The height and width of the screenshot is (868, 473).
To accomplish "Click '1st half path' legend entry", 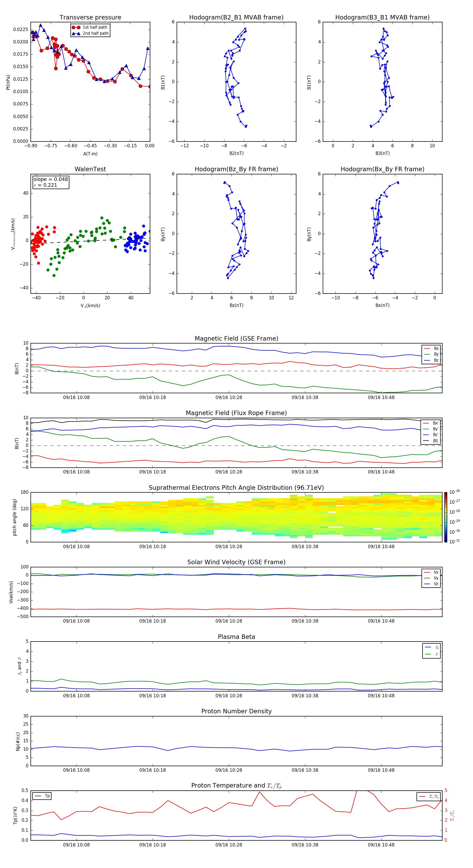I will pyautogui.click(x=90, y=27).
